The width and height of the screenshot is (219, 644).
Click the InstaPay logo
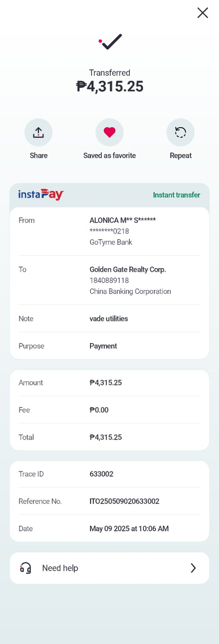pyautogui.click(x=41, y=195)
